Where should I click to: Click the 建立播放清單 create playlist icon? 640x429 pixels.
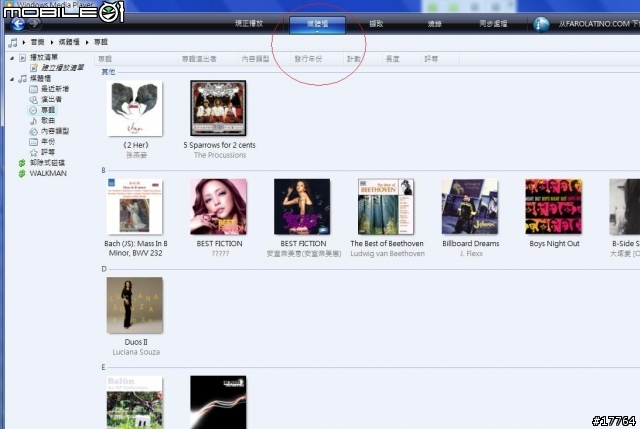pos(34,68)
